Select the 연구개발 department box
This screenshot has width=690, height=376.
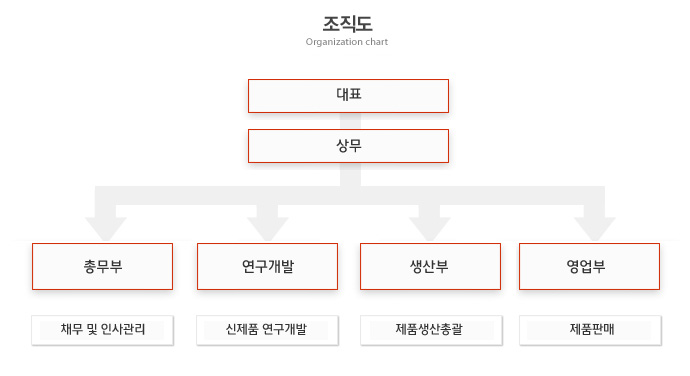pyautogui.click(x=268, y=266)
